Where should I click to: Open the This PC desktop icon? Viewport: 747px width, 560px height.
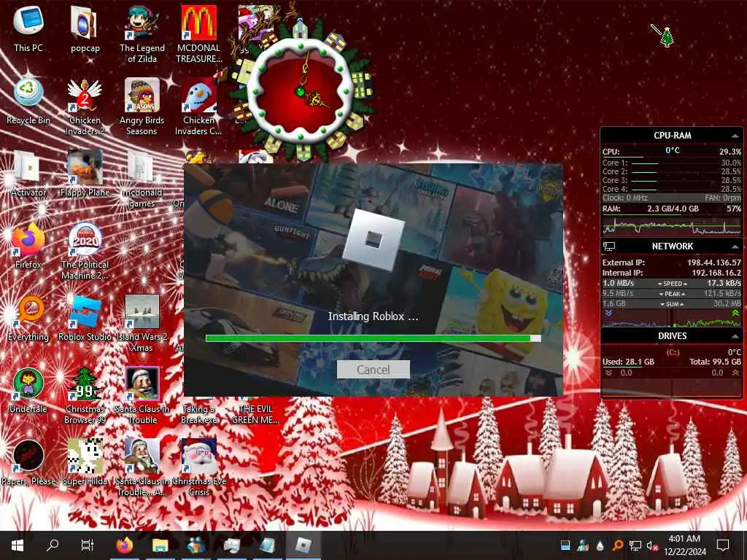28,28
